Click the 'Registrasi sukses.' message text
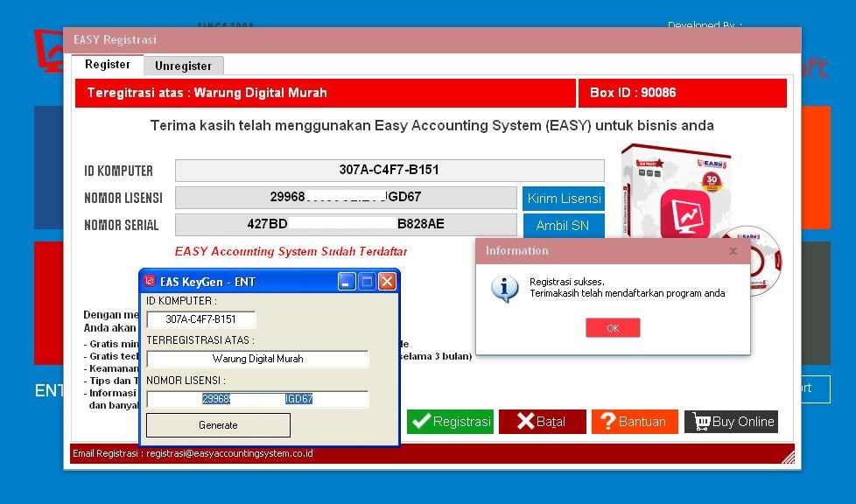856x504 pixels. click(566, 283)
